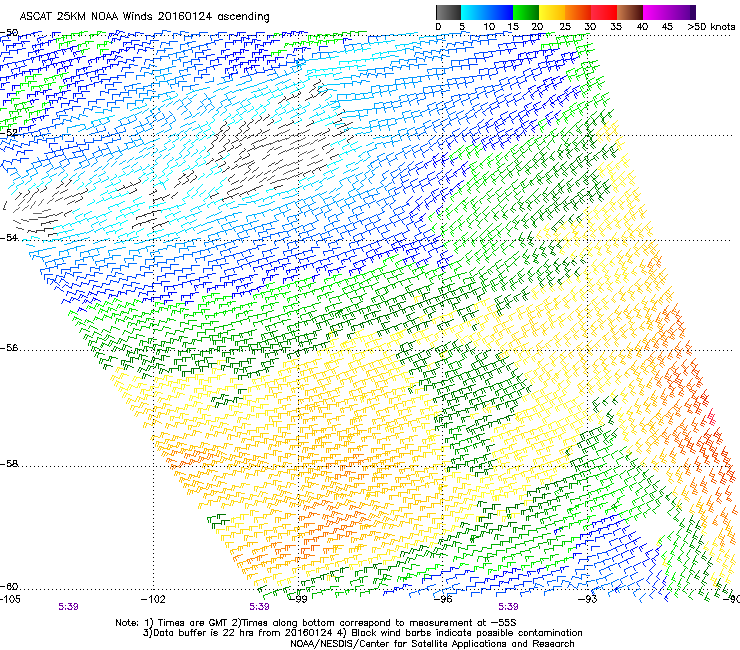The height and width of the screenshot is (650, 740).
Task: Click the 'Times are GMT' note line
Action: pyautogui.click(x=316, y=623)
